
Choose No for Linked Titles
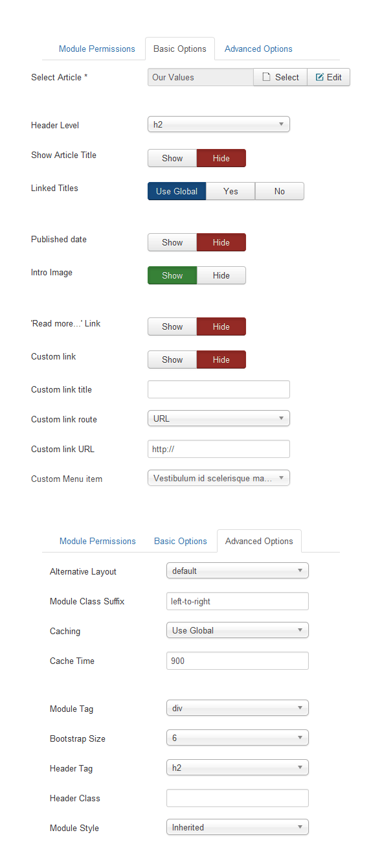pos(280,191)
